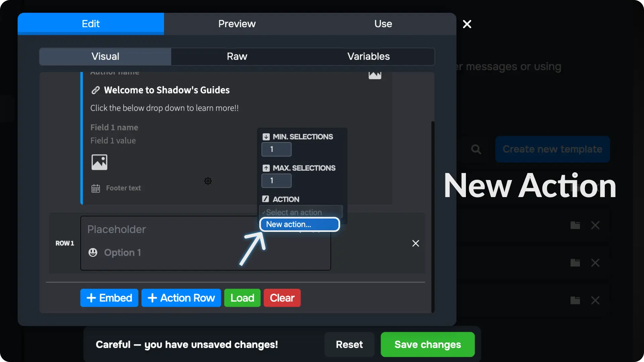Viewport: 644px width, 362px height.
Task: Click the Footer text field
Action: (x=123, y=188)
